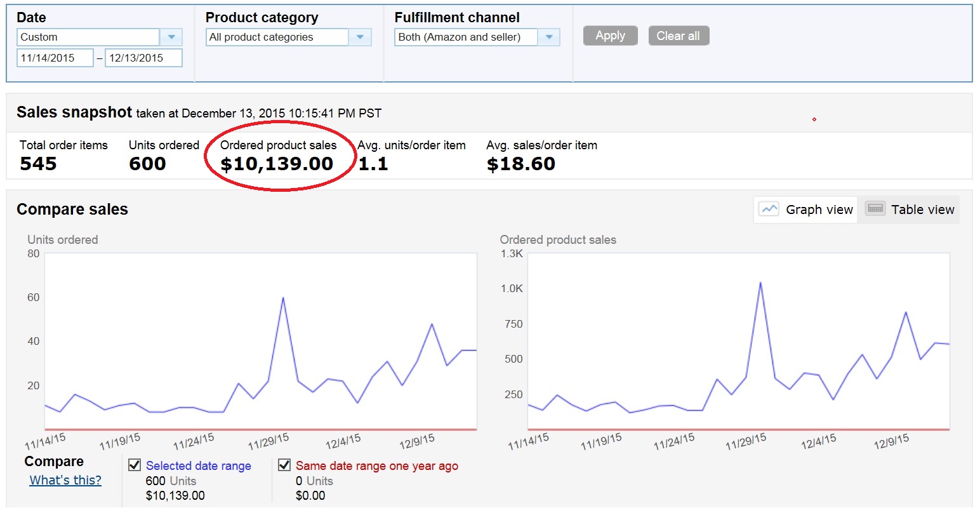The width and height of the screenshot is (980, 508).
Task: Click the 0 Units text in Compare legend
Action: click(x=314, y=481)
